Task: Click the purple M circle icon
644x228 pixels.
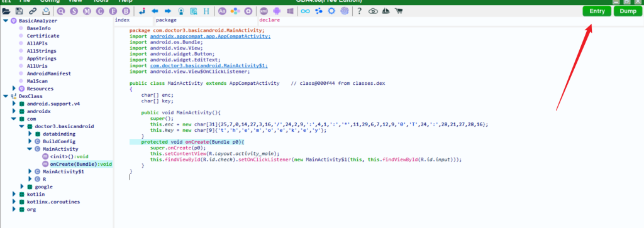Action: point(87,11)
